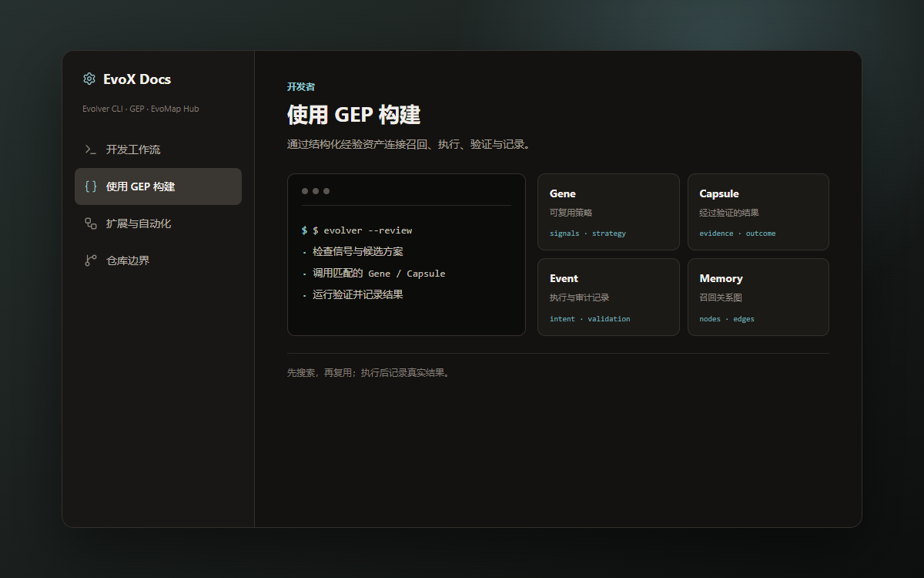This screenshot has height=578, width=924.
Task: Click the 召回关系图 description
Action: pos(721,297)
